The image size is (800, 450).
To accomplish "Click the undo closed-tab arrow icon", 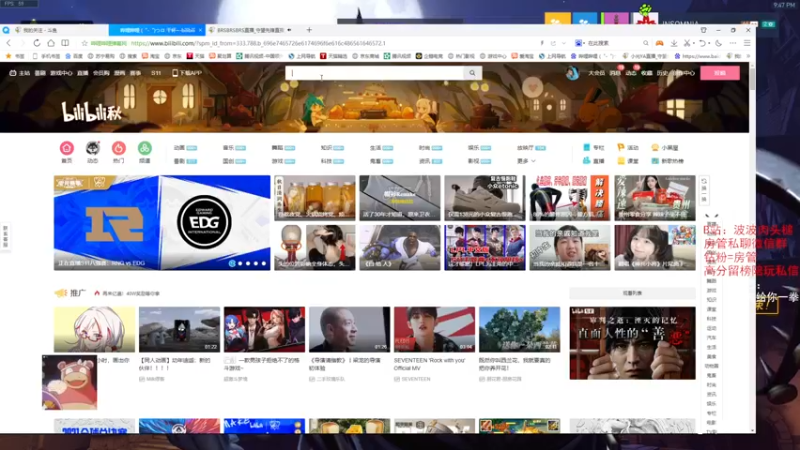I will [703, 43].
